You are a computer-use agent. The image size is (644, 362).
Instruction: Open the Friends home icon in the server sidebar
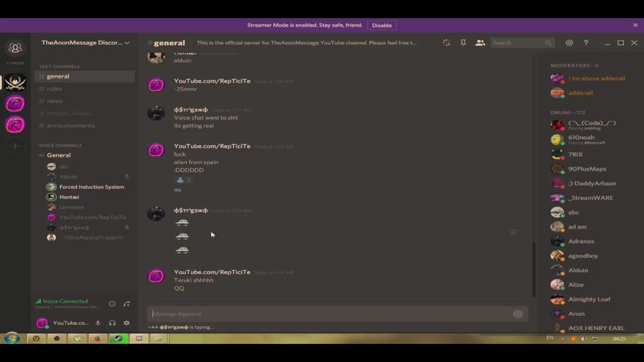[15, 48]
